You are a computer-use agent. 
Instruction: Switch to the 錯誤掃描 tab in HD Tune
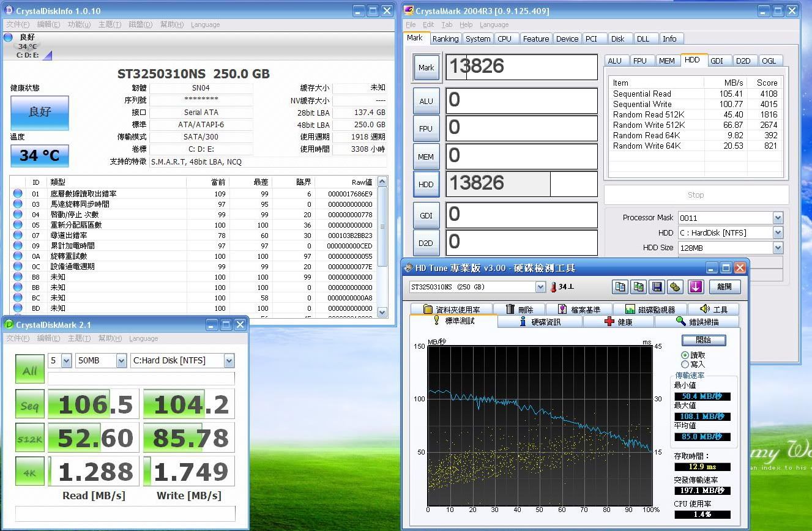697,321
